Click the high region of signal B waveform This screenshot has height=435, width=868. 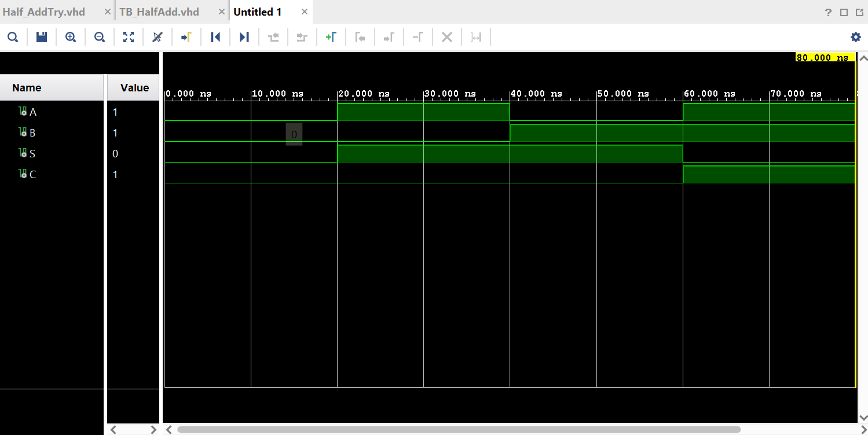[682, 133]
